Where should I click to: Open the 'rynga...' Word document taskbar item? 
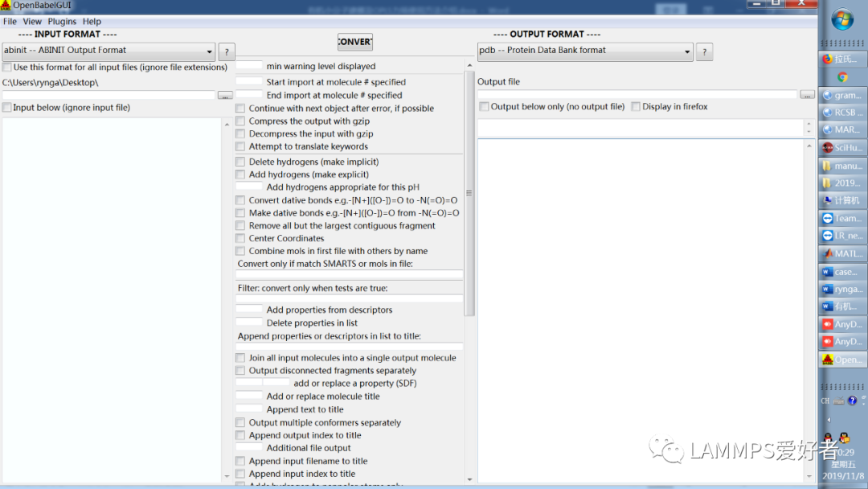coord(842,289)
